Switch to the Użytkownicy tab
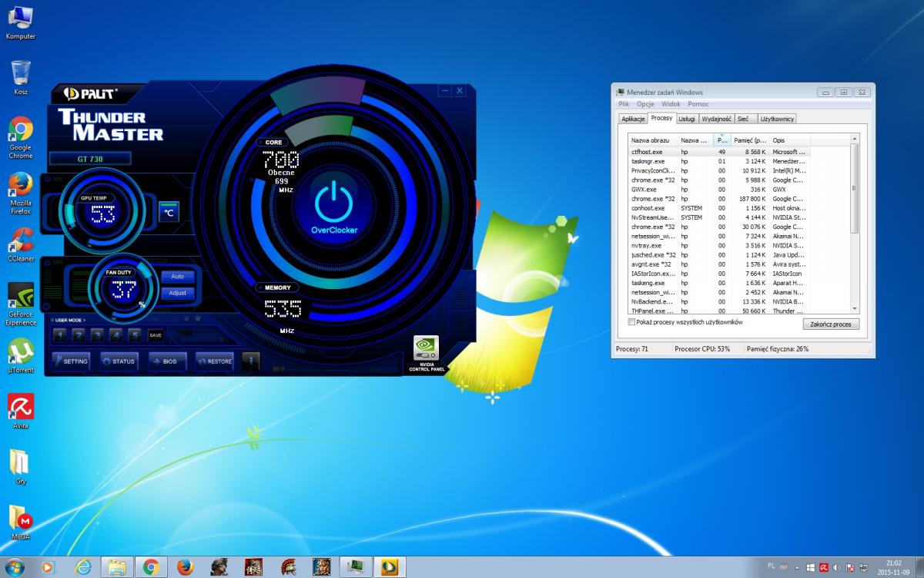 [x=777, y=119]
